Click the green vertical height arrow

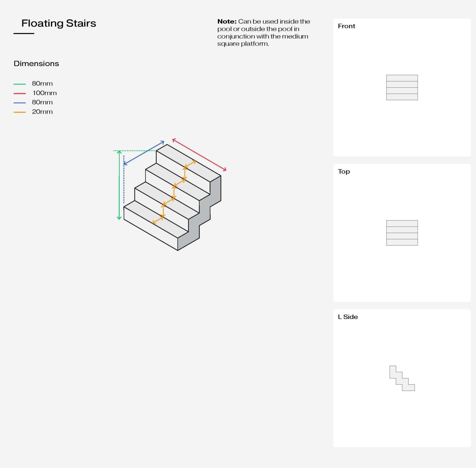(x=119, y=185)
